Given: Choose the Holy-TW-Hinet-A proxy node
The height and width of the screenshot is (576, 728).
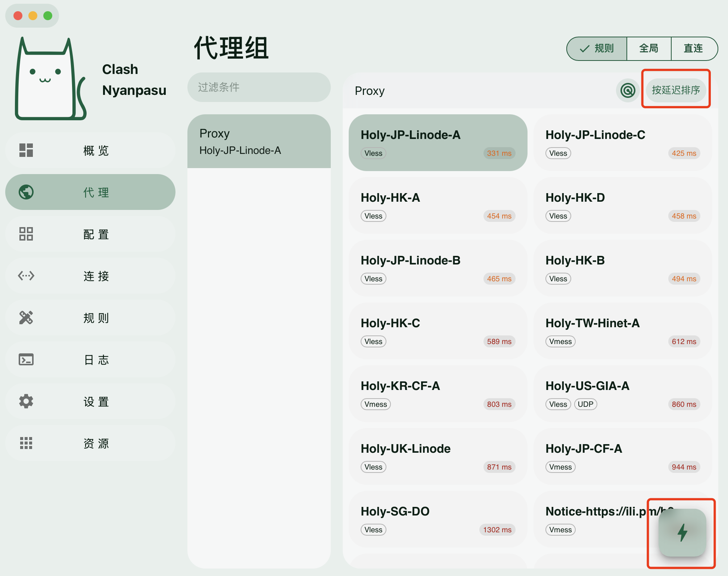Looking at the screenshot, I should click(622, 331).
